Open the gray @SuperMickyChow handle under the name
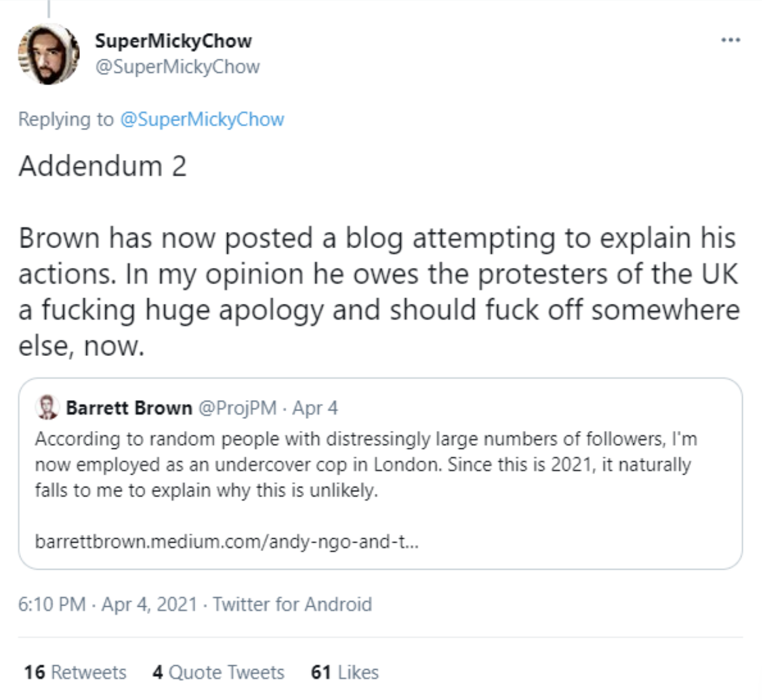This screenshot has height=700, width=762. coord(177,67)
